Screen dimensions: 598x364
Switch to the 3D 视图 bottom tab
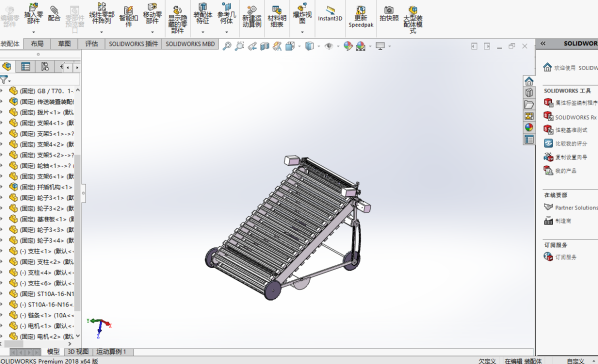coord(78,351)
